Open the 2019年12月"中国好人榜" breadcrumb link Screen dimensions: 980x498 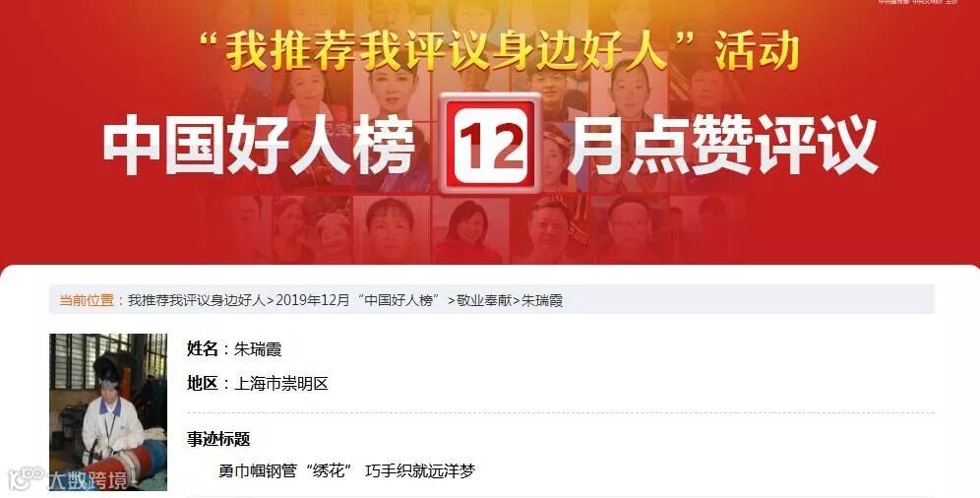[x=358, y=300]
